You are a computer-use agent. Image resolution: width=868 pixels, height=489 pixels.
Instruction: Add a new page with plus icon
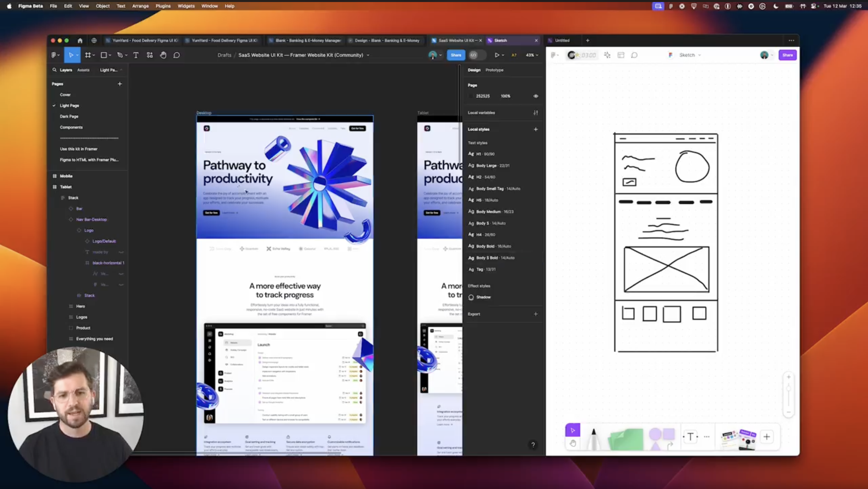tap(120, 84)
